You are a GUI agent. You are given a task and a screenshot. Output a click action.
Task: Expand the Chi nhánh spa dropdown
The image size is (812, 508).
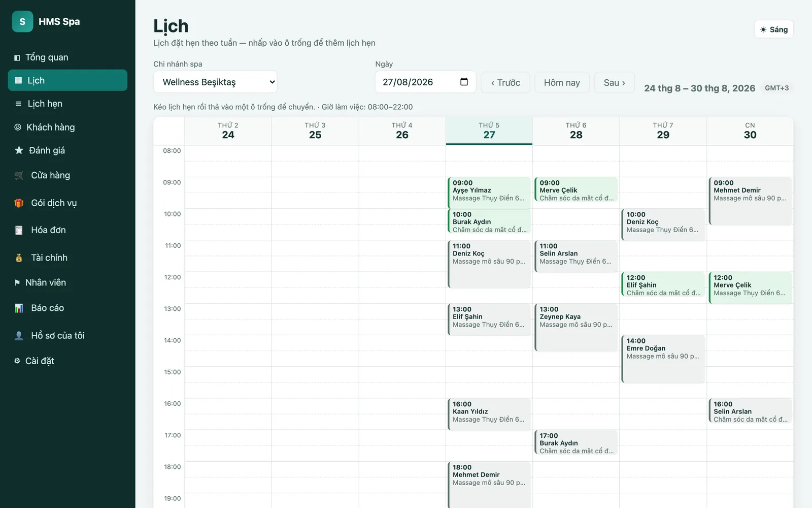coord(215,82)
